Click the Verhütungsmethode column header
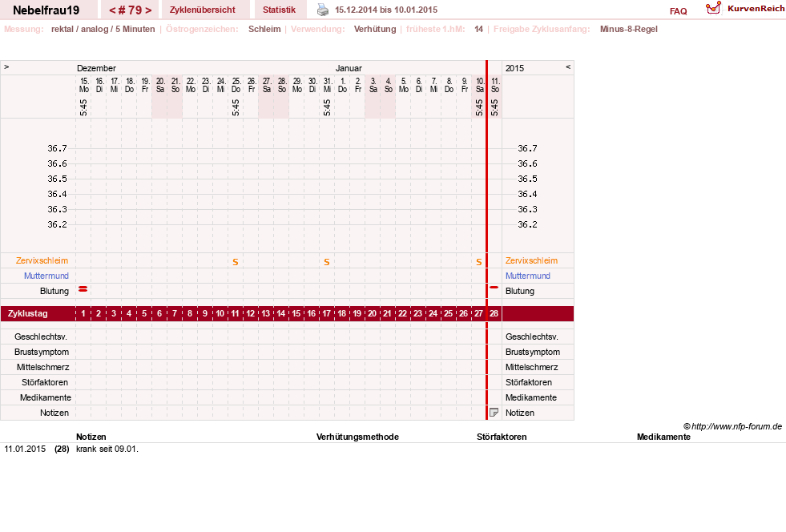This screenshot has width=786, height=532. click(357, 437)
